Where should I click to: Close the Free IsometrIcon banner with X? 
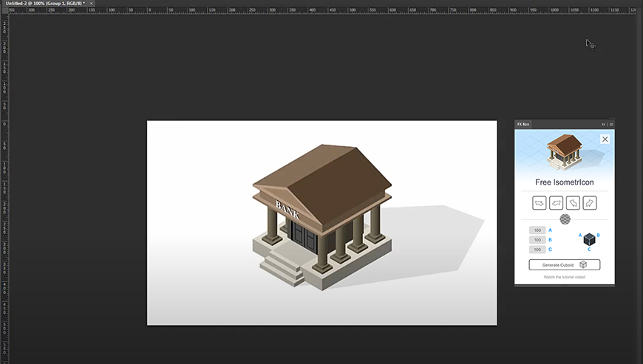tap(605, 140)
